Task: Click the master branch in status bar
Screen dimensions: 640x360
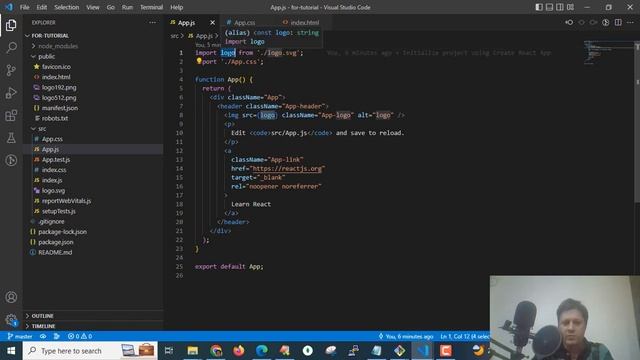Action: 20,336
